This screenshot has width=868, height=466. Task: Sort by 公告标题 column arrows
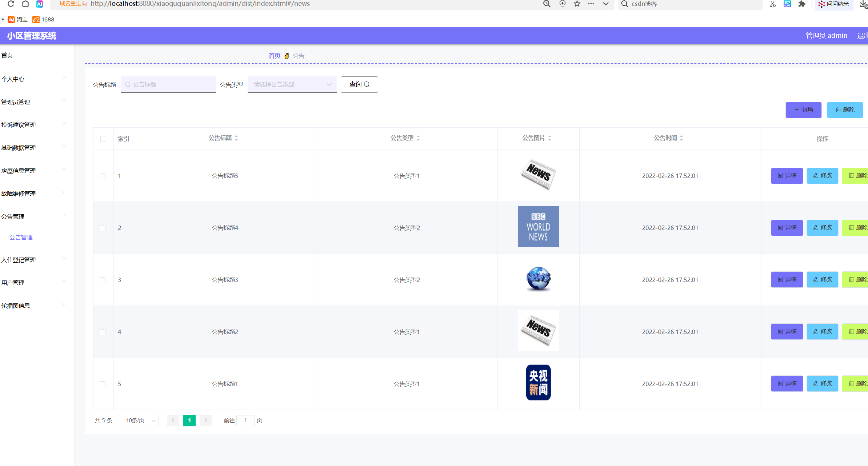[x=236, y=138]
